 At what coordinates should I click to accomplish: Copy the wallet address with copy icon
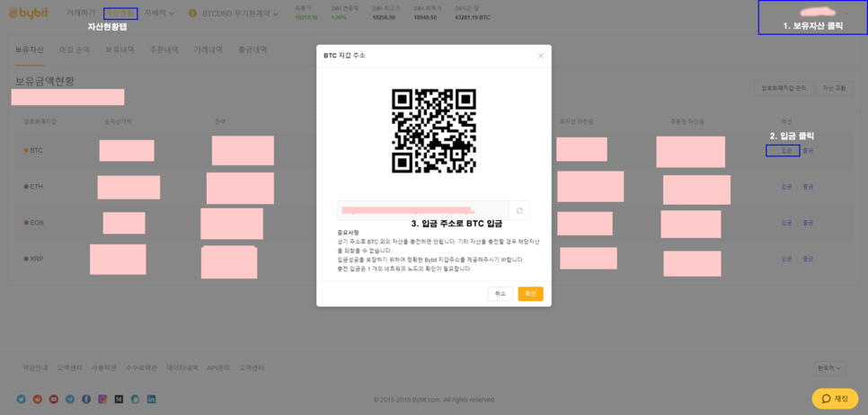click(x=519, y=210)
